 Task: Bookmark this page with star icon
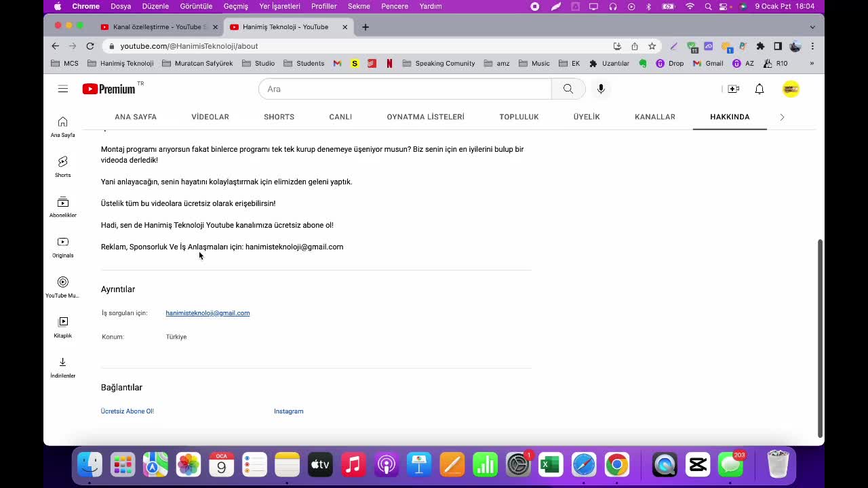(x=652, y=46)
